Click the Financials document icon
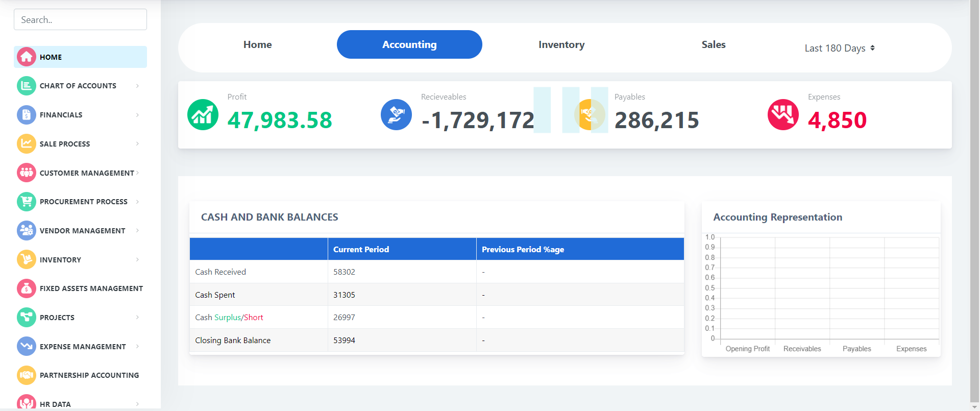Image resolution: width=980 pixels, height=411 pixels. click(27, 115)
